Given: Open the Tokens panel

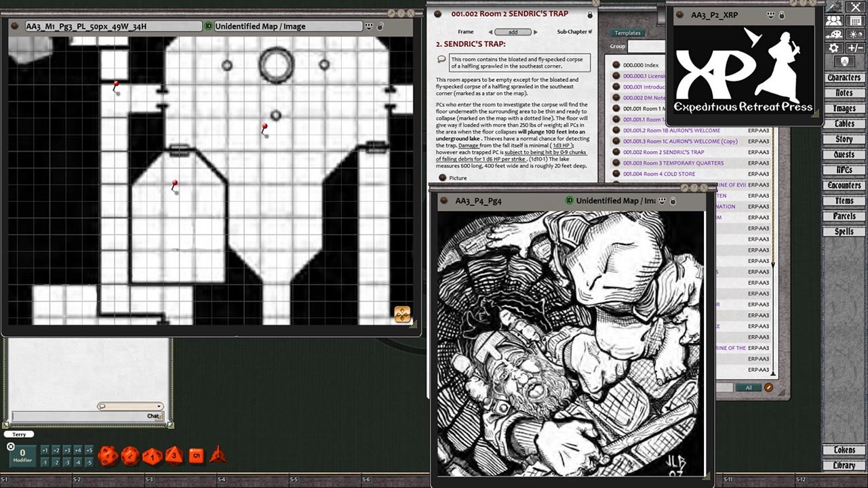Looking at the screenshot, I should (844, 449).
